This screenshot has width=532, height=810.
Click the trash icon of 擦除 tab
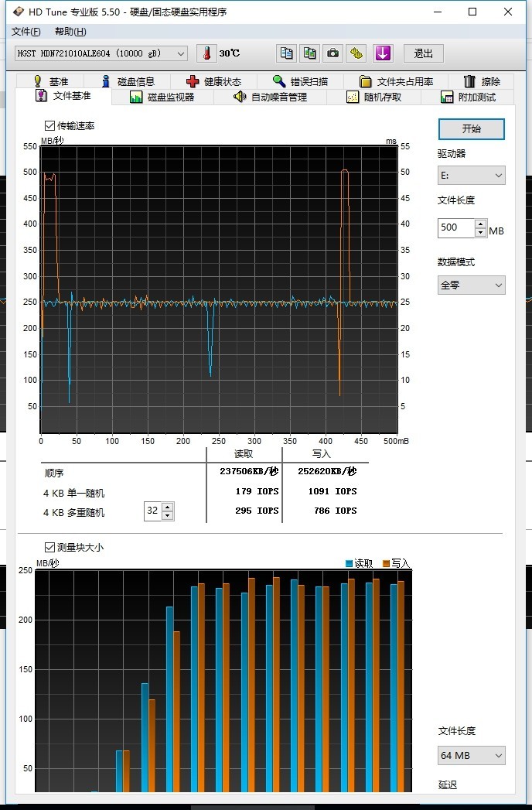click(x=469, y=81)
